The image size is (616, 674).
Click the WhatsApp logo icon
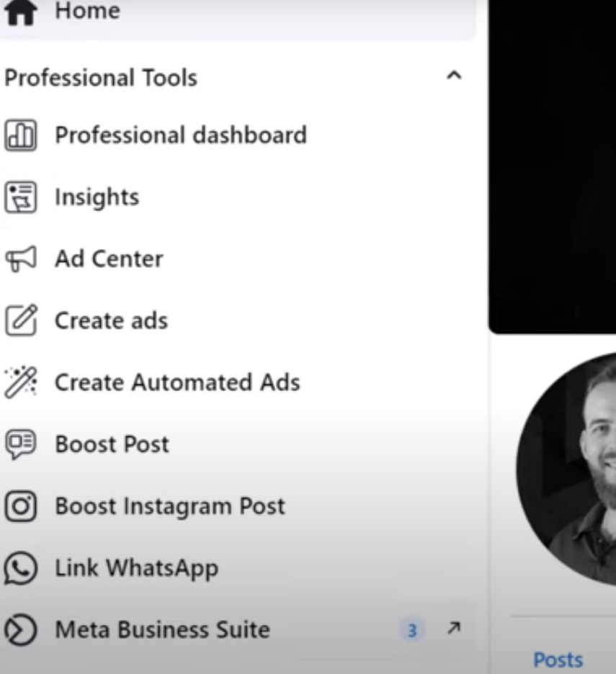click(x=20, y=568)
